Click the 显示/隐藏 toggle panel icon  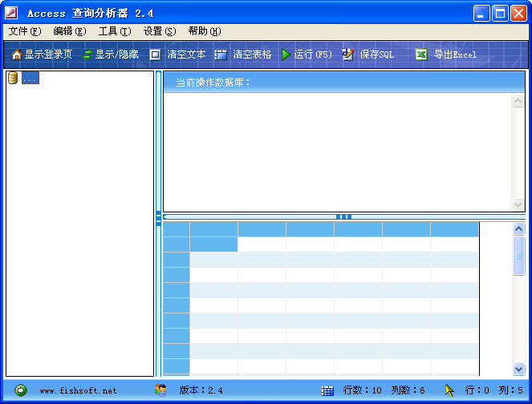point(87,55)
